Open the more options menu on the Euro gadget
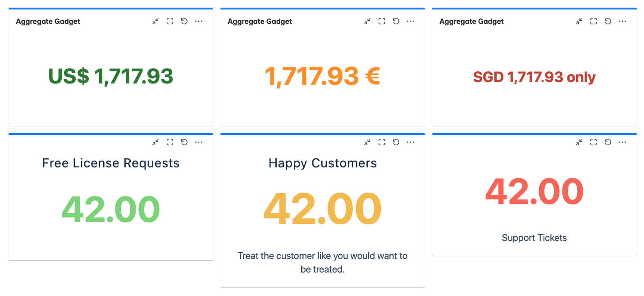Image resolution: width=644 pixels, height=296 pixels. click(x=411, y=21)
